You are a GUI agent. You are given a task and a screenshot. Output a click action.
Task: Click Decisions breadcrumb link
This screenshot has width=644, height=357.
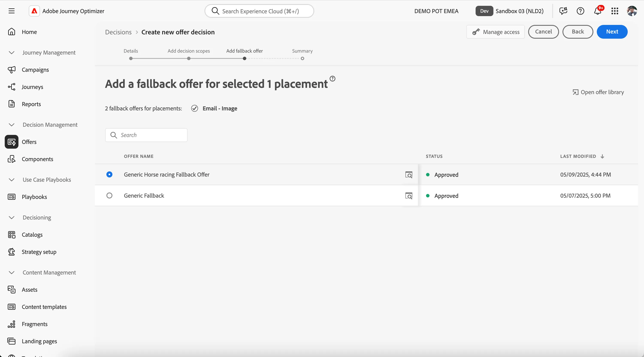tap(118, 32)
